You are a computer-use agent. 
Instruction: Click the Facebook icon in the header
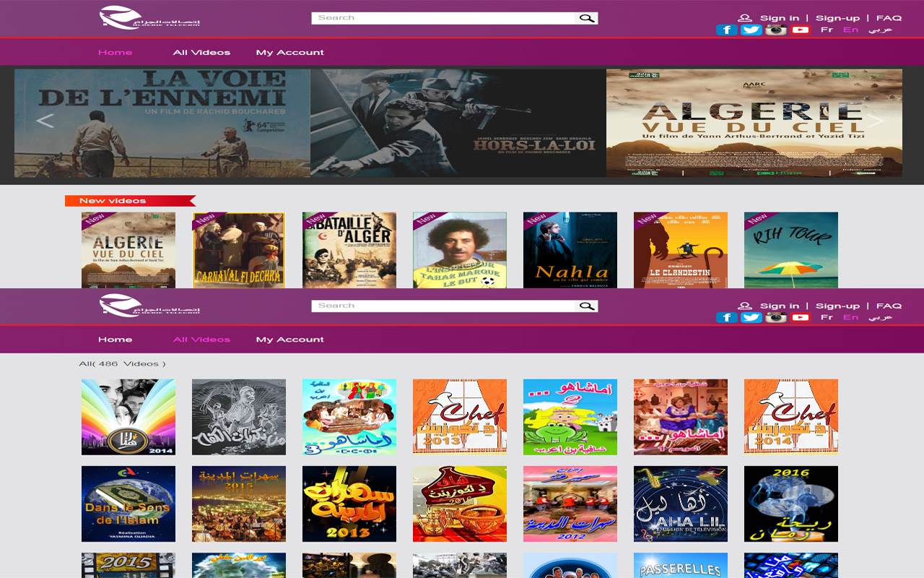(x=726, y=30)
